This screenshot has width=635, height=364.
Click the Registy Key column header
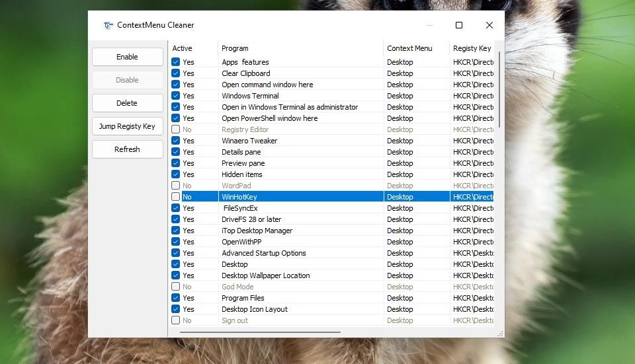point(472,48)
